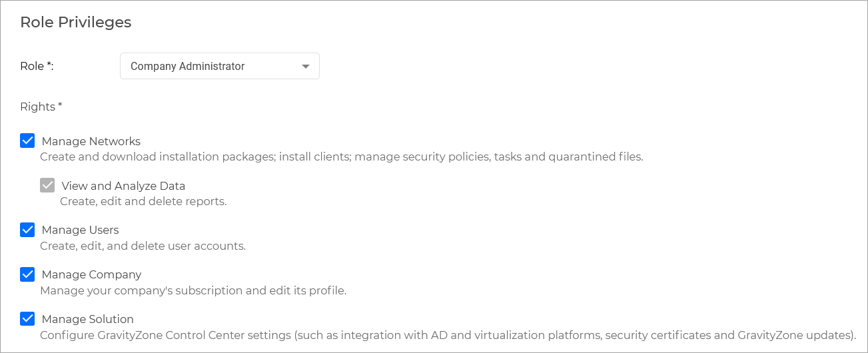Uncheck the Manage Networks checkbox
868x353 pixels.
click(x=27, y=141)
